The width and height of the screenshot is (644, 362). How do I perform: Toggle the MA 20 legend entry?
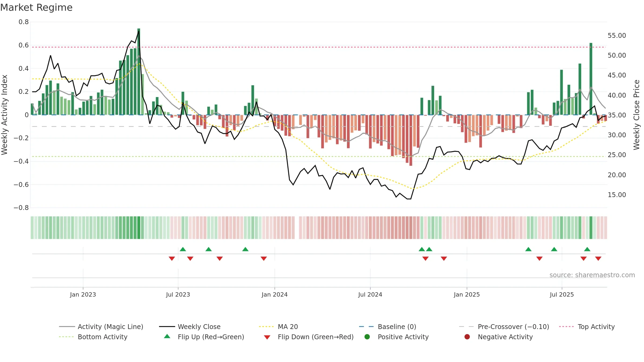pyautogui.click(x=278, y=327)
